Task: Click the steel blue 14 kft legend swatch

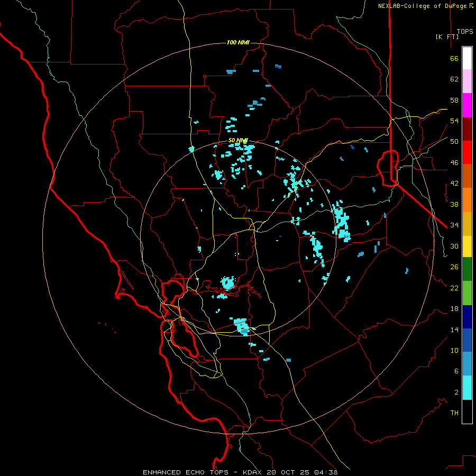Action: coord(467,363)
